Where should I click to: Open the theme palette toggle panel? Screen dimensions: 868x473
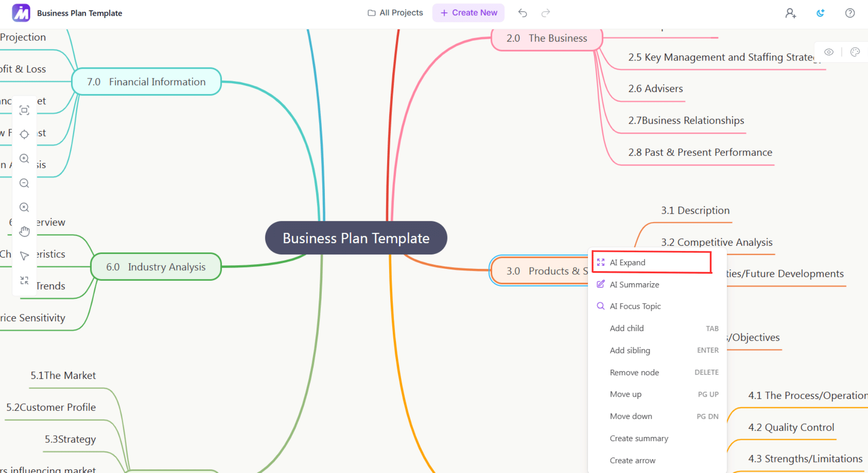pos(855,52)
